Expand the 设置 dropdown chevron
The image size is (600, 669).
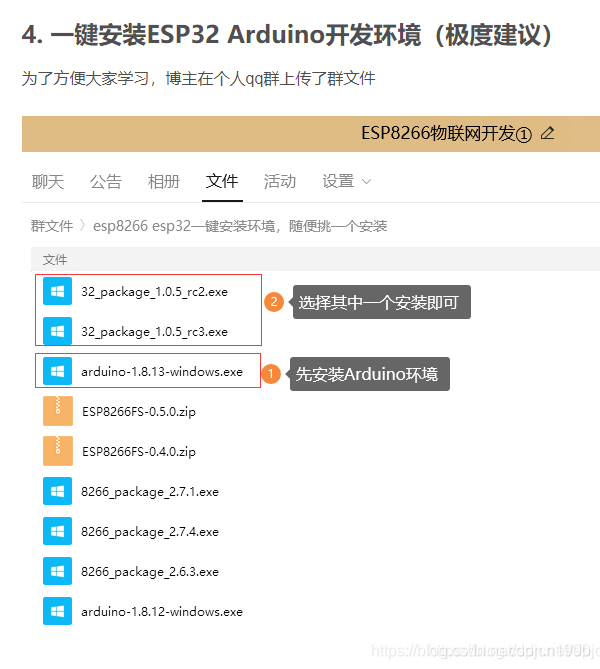[x=366, y=182]
